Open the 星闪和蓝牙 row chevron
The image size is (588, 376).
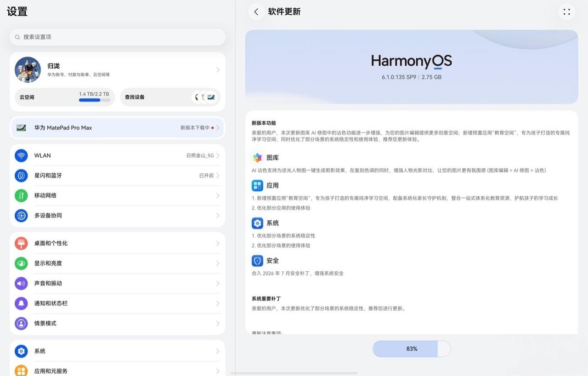(218, 176)
